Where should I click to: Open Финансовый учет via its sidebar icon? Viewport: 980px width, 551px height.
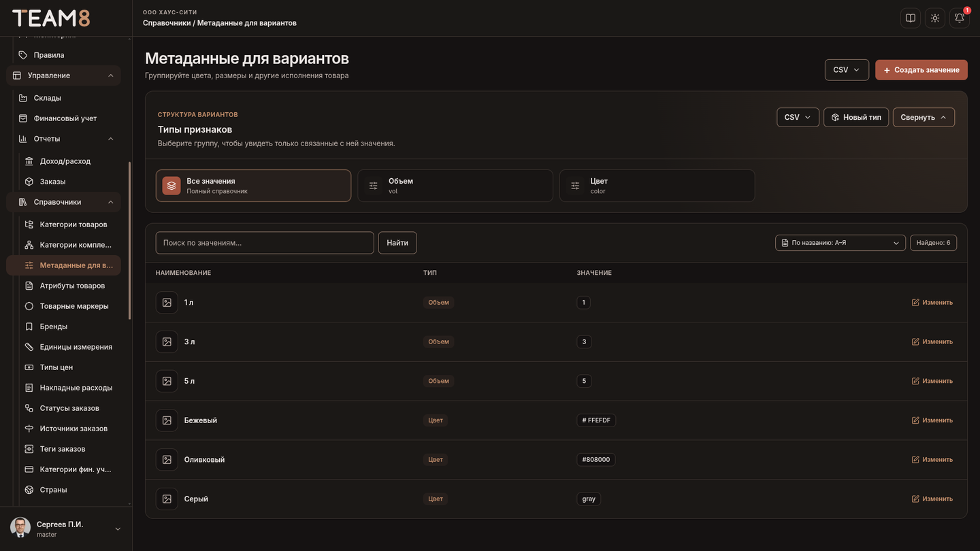(23, 118)
